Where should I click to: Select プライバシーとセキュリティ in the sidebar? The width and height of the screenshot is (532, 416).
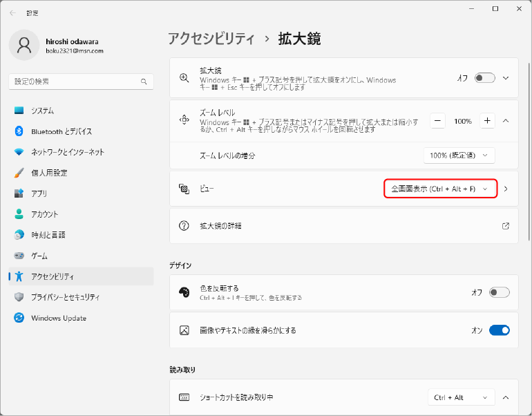pyautogui.click(x=66, y=297)
